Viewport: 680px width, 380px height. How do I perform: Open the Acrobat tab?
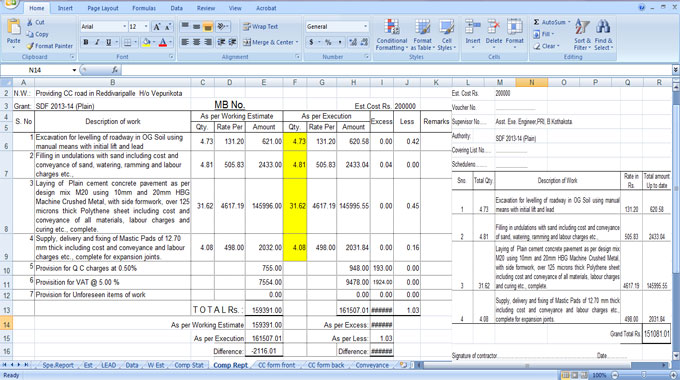pyautogui.click(x=266, y=8)
